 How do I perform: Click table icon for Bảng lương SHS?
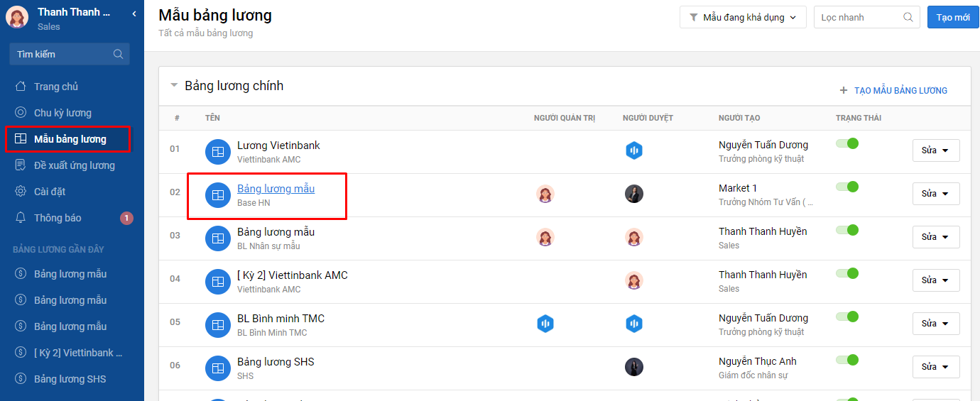(218, 368)
